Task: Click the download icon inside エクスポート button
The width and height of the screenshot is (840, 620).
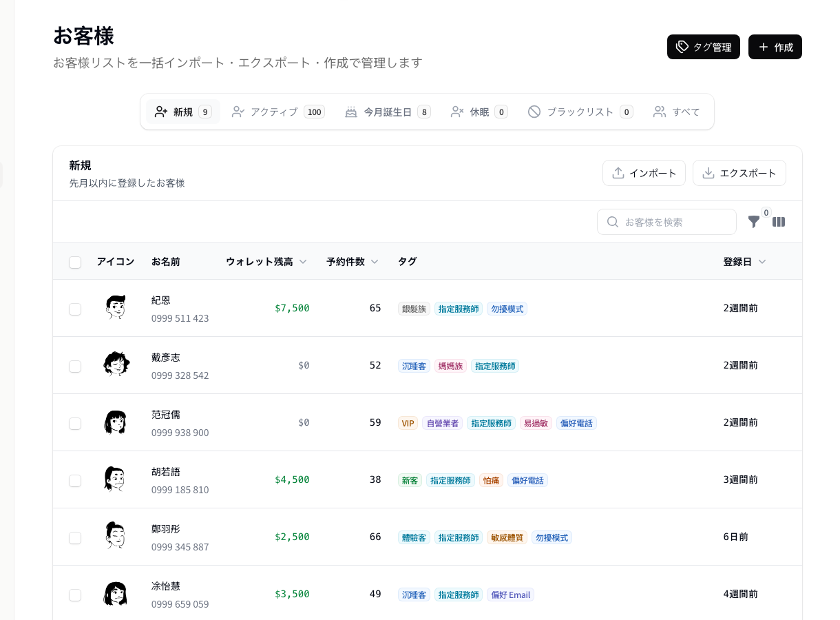Action: (708, 173)
